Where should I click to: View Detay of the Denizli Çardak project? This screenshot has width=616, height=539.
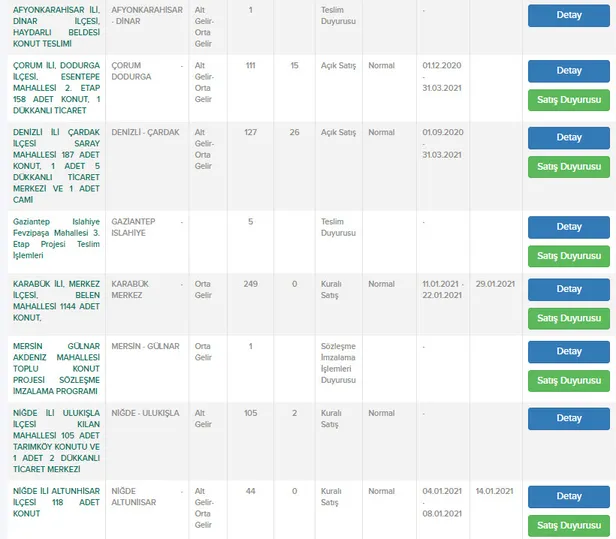[x=568, y=137]
